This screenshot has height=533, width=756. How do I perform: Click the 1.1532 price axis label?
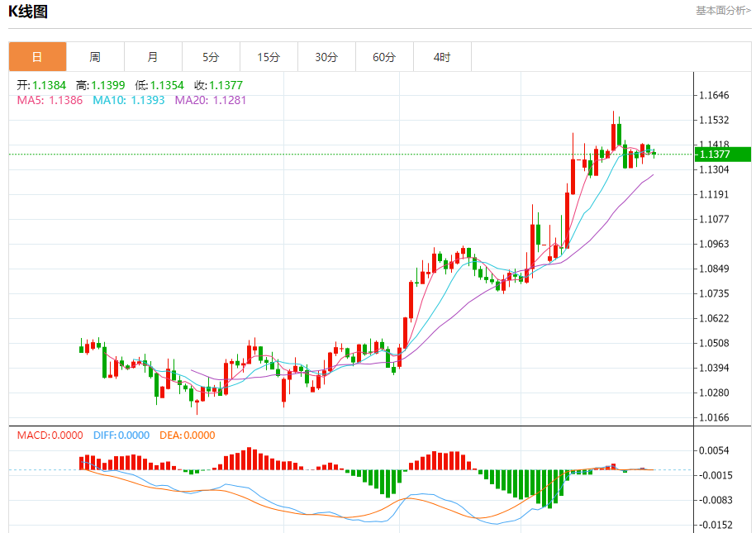714,120
